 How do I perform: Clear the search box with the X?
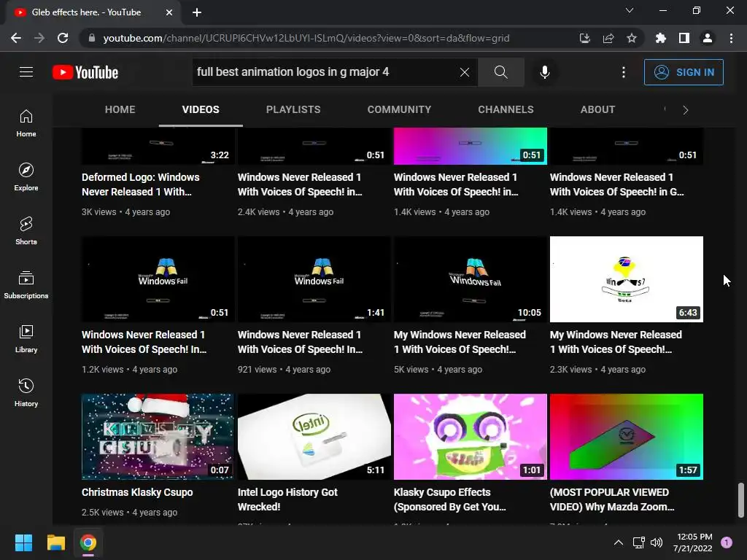click(x=465, y=72)
